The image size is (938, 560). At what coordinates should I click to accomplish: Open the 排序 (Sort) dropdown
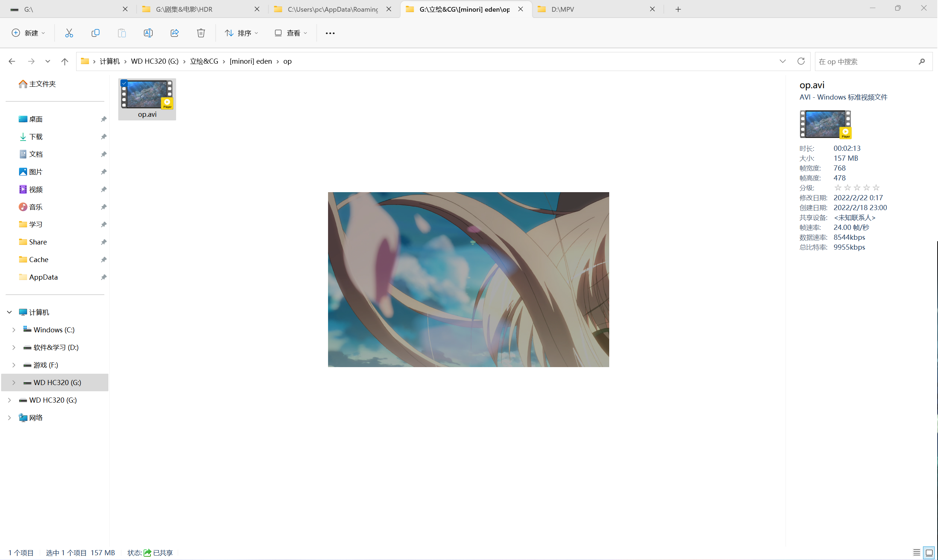click(x=241, y=33)
